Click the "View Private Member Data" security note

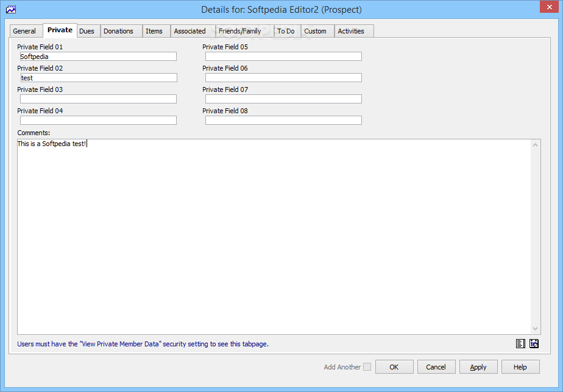[x=143, y=344]
